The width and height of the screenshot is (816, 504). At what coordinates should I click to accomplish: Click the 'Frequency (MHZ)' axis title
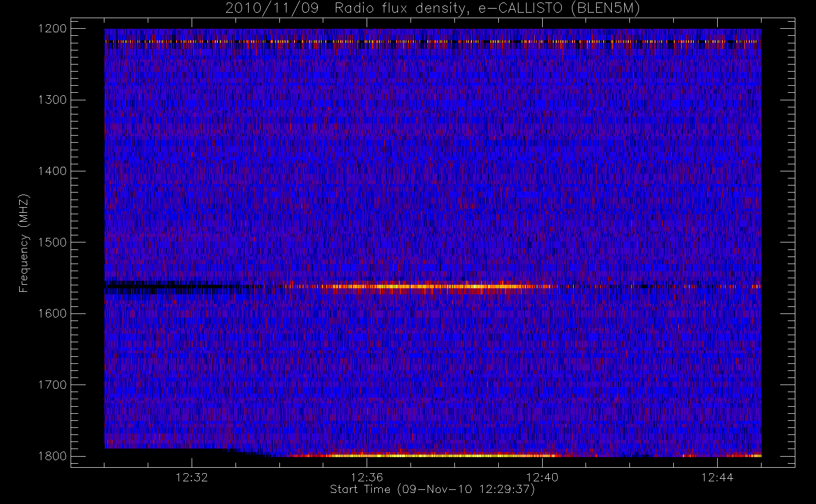(24, 243)
